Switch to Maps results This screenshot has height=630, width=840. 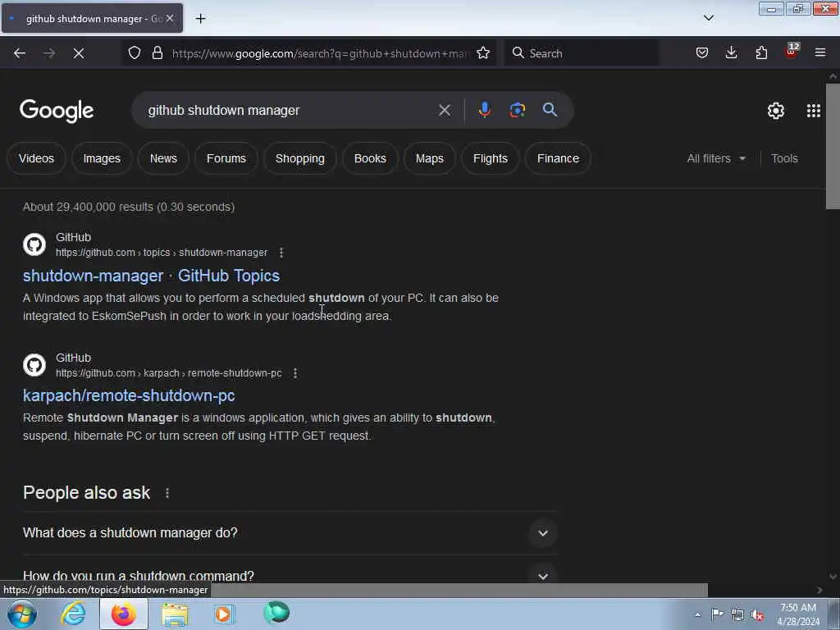(x=430, y=158)
